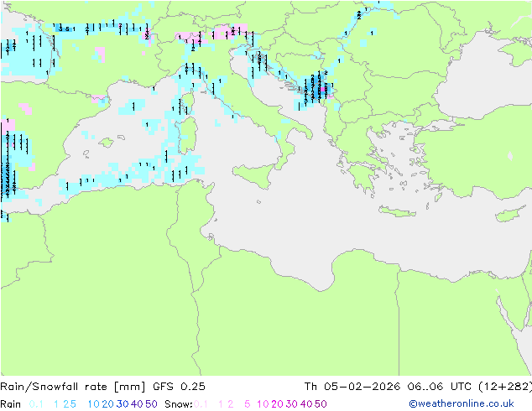
Task: Click the 'Rain/Snowfall rate [mm]' title text
Action: tap(73, 387)
